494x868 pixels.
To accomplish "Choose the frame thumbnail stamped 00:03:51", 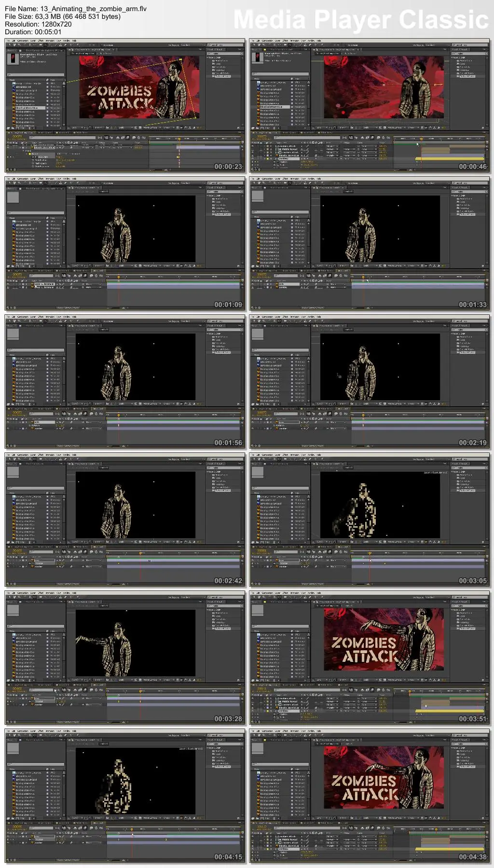I will pyautogui.click(x=370, y=658).
